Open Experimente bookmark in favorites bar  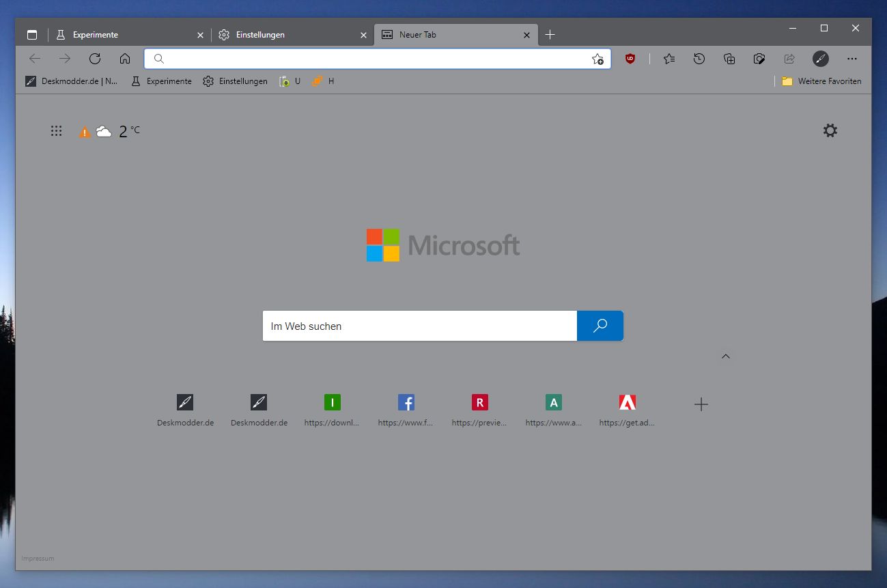tap(162, 81)
